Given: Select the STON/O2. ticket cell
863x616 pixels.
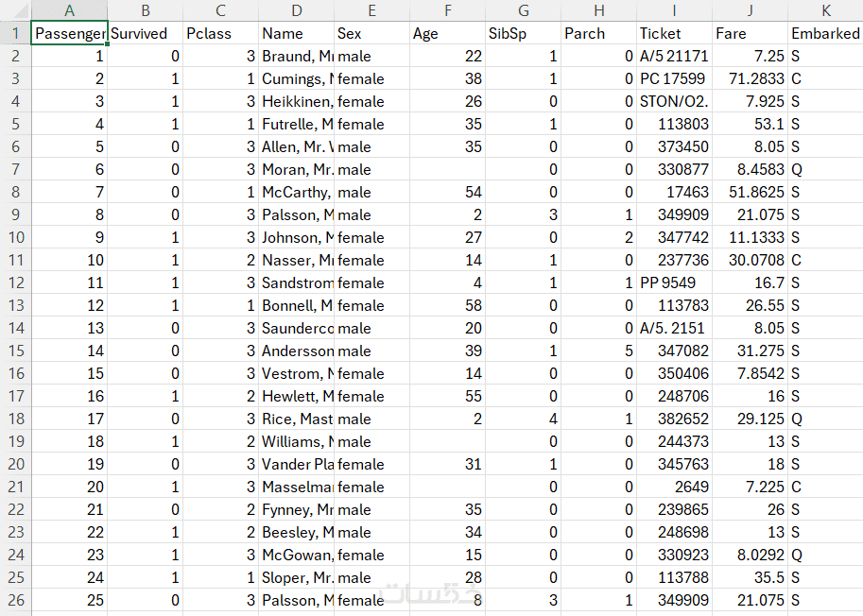Looking at the screenshot, I should pyautogui.click(x=674, y=102).
